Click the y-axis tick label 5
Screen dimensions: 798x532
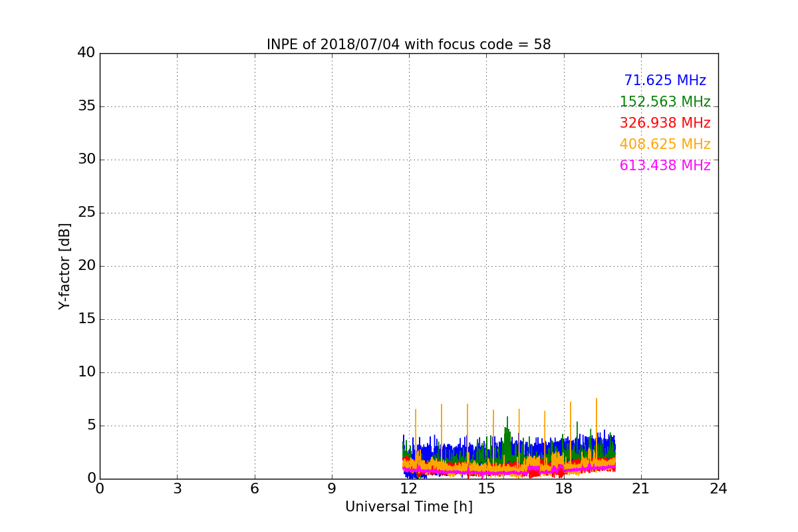click(91, 426)
